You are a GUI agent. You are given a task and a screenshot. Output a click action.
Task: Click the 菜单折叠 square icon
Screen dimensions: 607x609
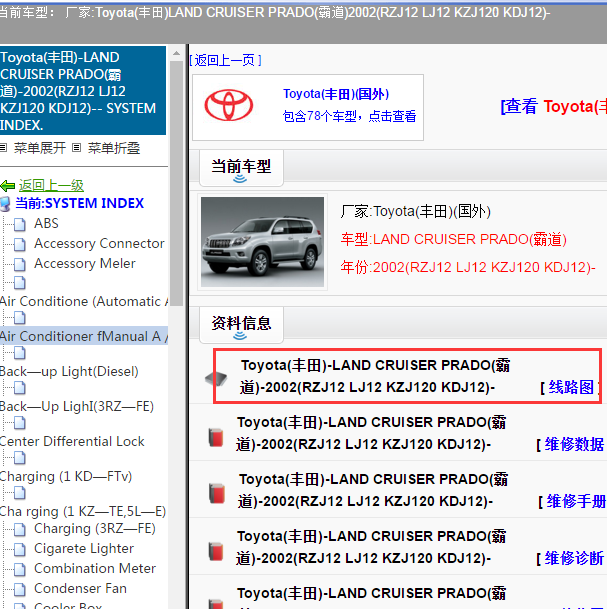pos(77,148)
